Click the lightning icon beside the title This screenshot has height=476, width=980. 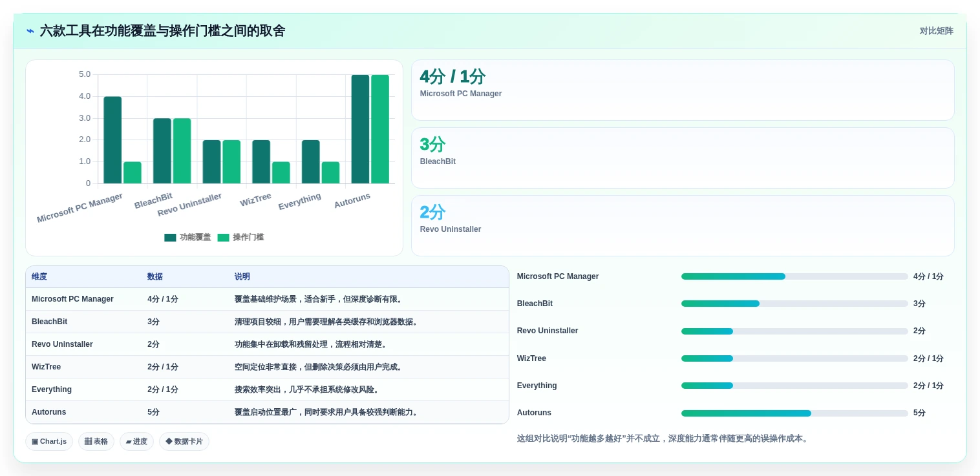click(x=30, y=31)
